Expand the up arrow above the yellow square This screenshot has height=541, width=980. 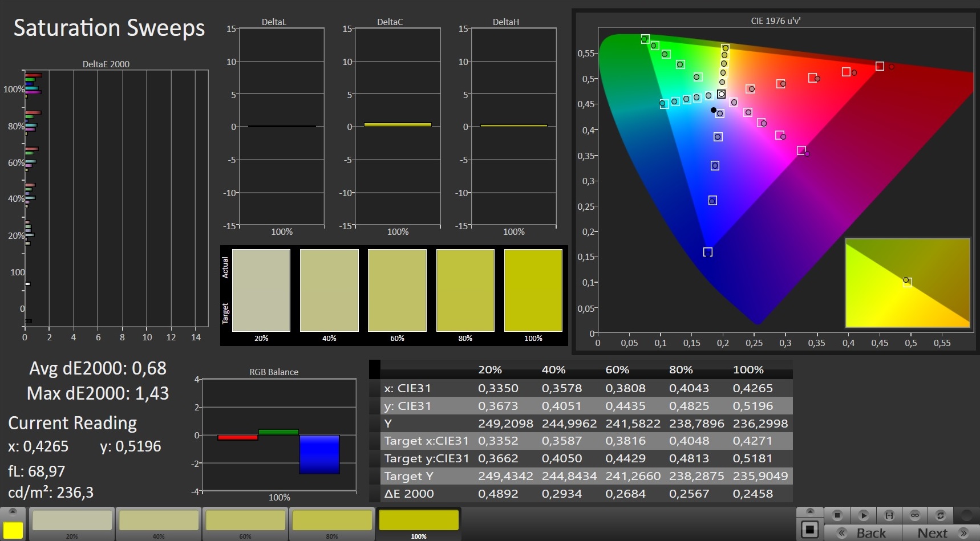13,511
